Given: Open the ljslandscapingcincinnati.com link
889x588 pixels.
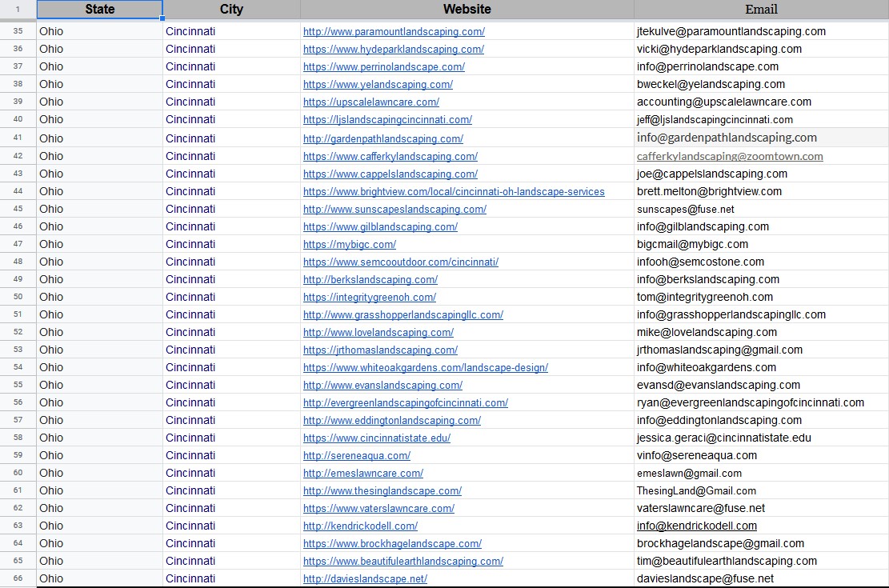Looking at the screenshot, I should [388, 120].
